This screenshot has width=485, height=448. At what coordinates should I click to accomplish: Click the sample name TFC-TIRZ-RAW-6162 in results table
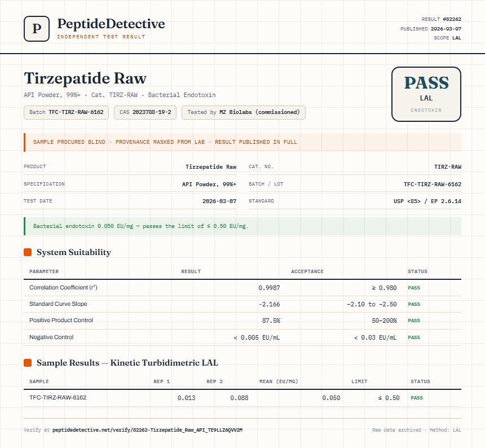58,398
